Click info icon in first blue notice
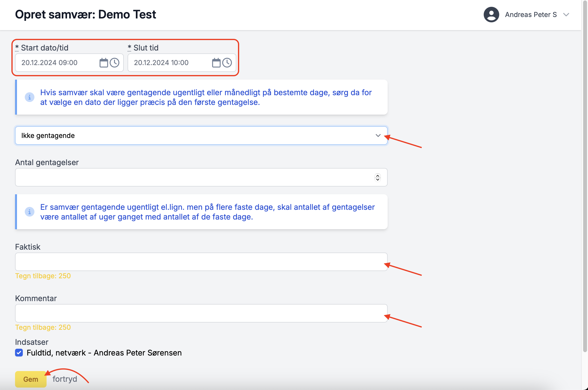 [30, 97]
